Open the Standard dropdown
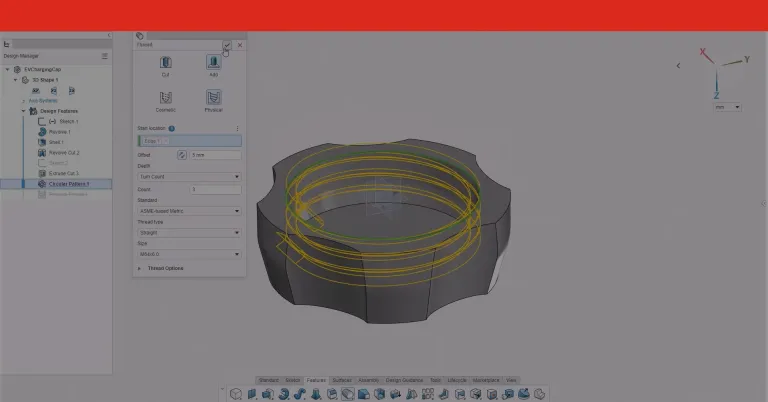 click(x=190, y=211)
